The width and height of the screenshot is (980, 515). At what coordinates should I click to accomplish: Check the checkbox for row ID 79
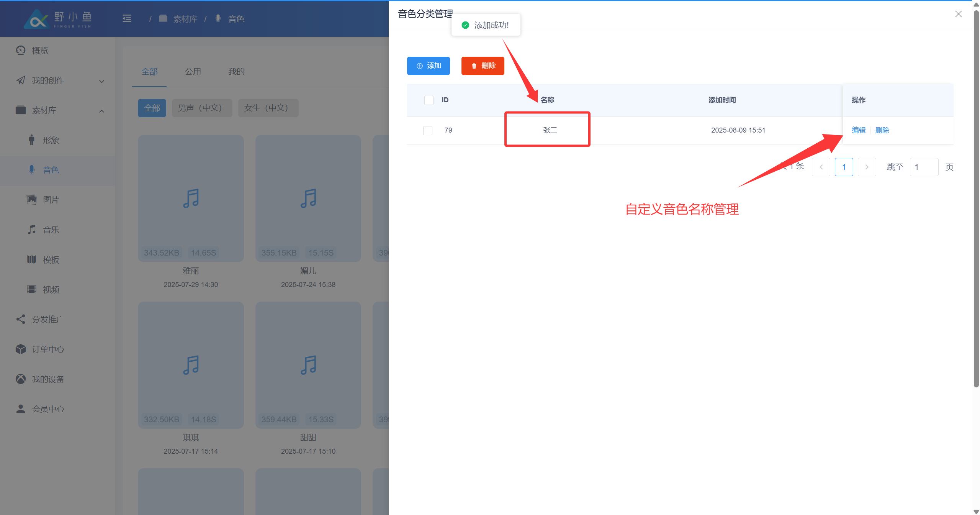(428, 130)
